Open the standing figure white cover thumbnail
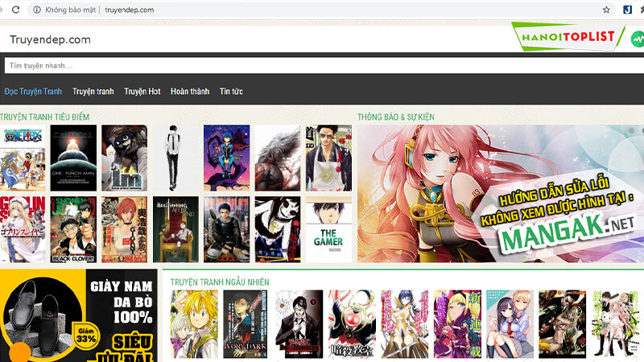Viewport: 644px width, 362px height. click(x=175, y=158)
